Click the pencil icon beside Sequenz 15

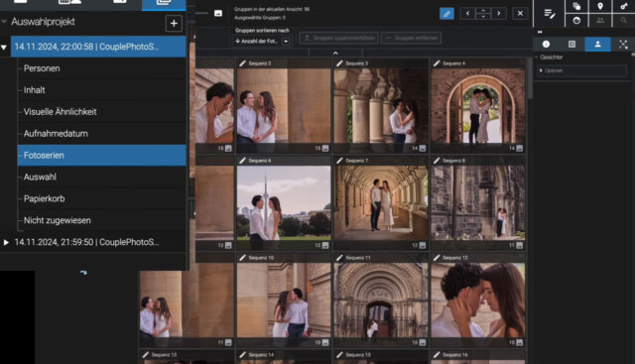click(339, 355)
